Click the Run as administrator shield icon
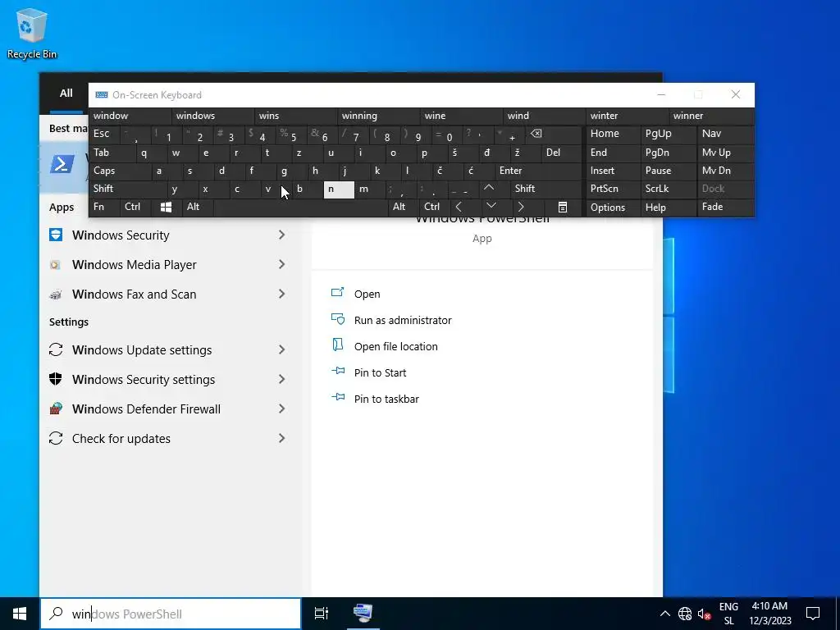The image size is (840, 630). (x=337, y=319)
